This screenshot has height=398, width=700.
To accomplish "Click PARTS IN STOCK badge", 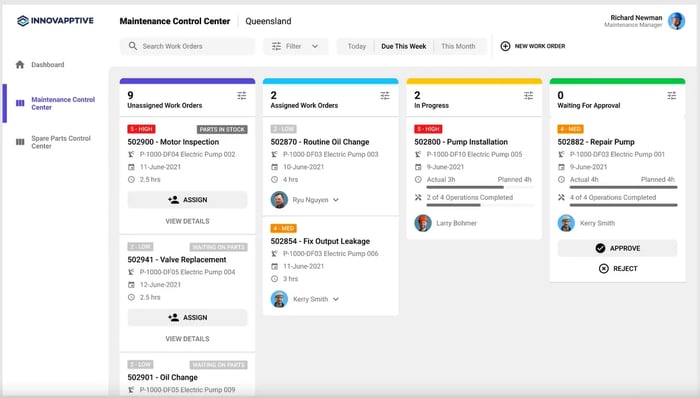I will point(222,129).
